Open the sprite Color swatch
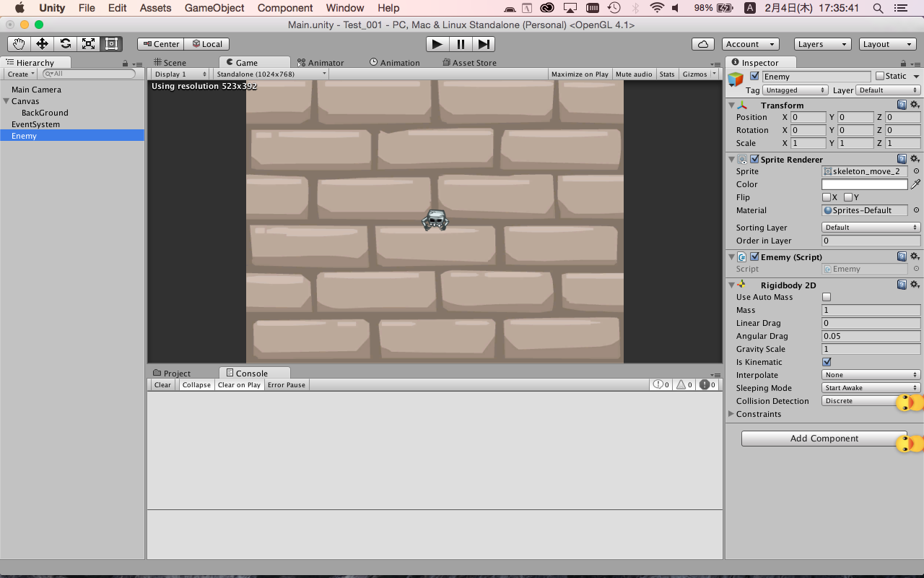This screenshot has width=924, height=578. coord(865,184)
